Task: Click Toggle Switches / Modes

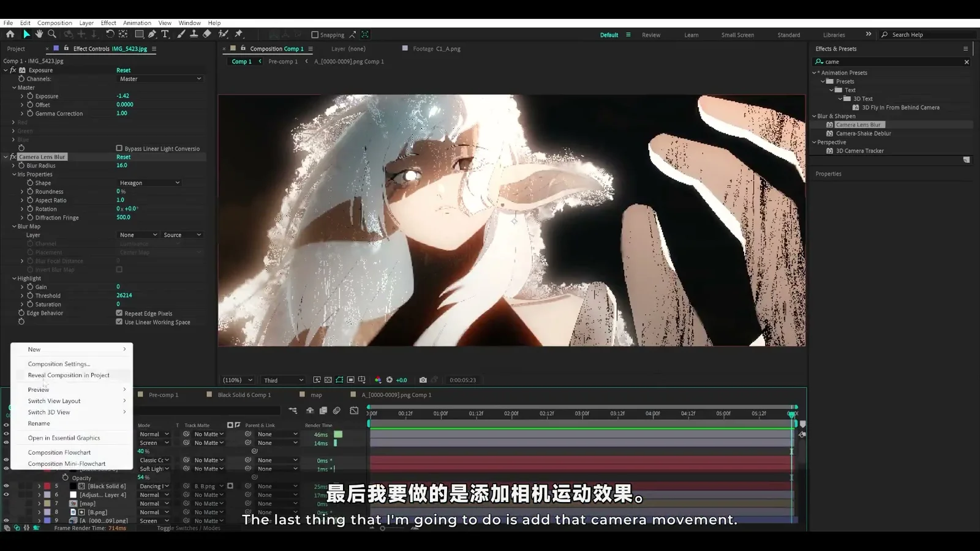Action: point(189,528)
